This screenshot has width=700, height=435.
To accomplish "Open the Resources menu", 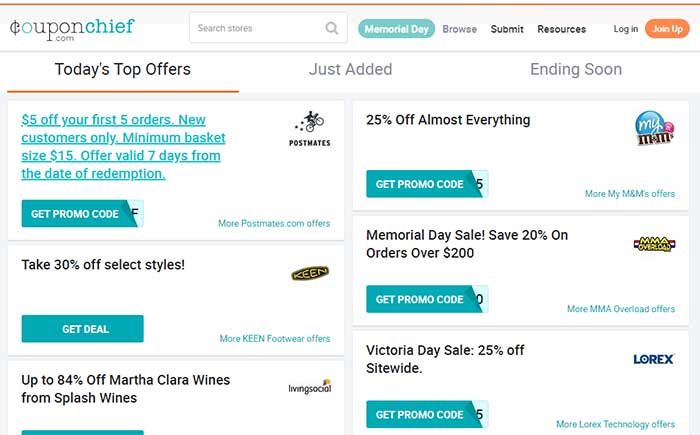I will tap(562, 29).
